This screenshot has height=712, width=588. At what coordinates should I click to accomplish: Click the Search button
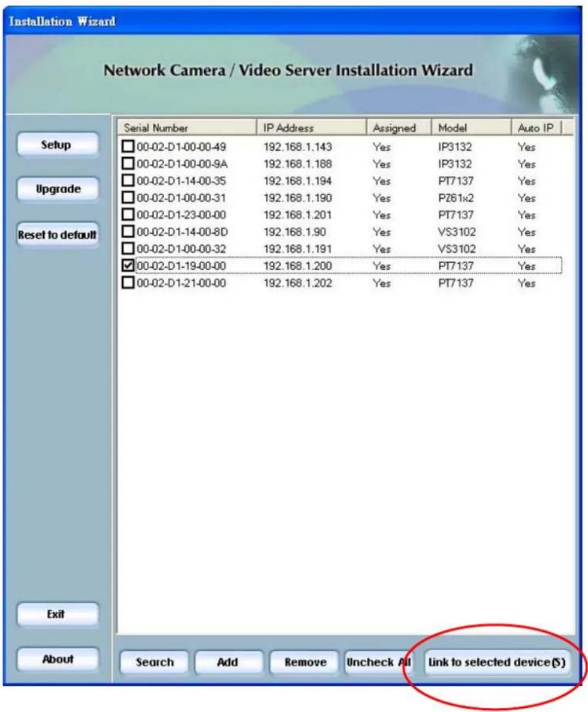(x=154, y=662)
